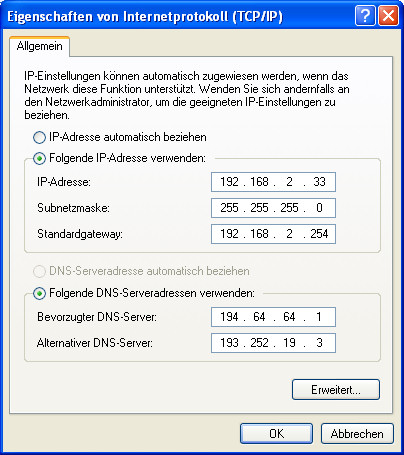Select Folgende DNS-Serveradressen verwenden radio button

39,293
